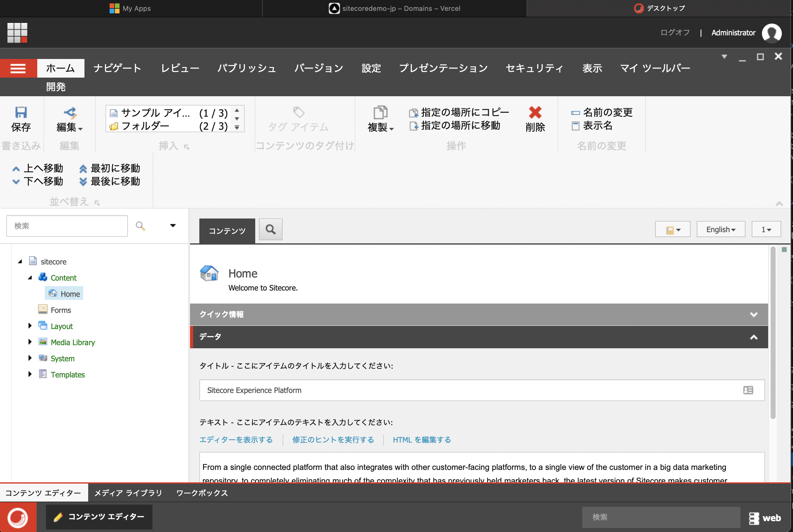
Task: Click the tree search magnifier icon
Action: click(x=140, y=226)
